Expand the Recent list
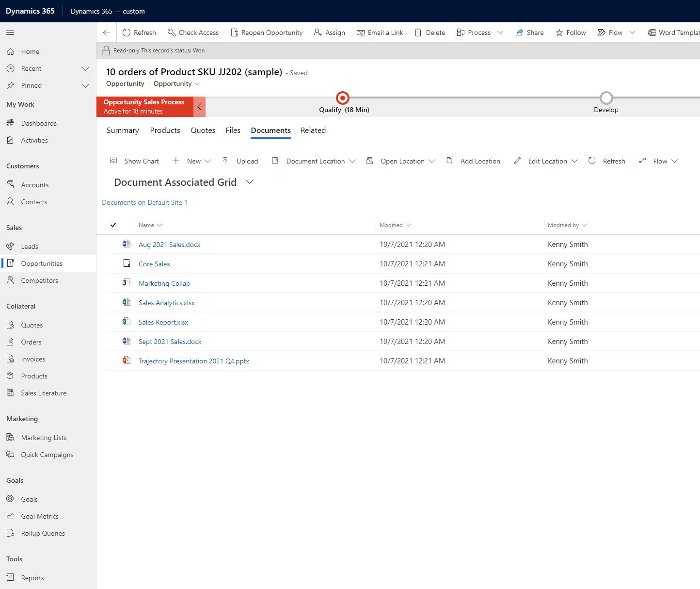The height and width of the screenshot is (589, 700). pos(85,68)
